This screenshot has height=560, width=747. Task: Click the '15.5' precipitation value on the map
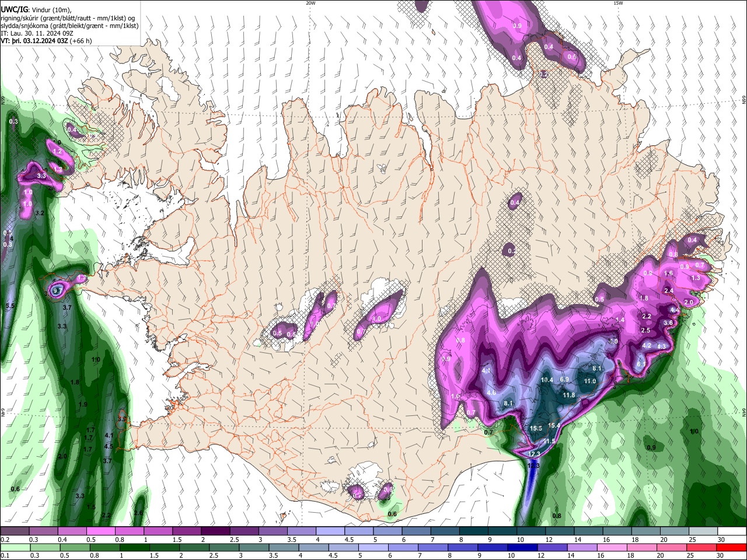coord(536,428)
